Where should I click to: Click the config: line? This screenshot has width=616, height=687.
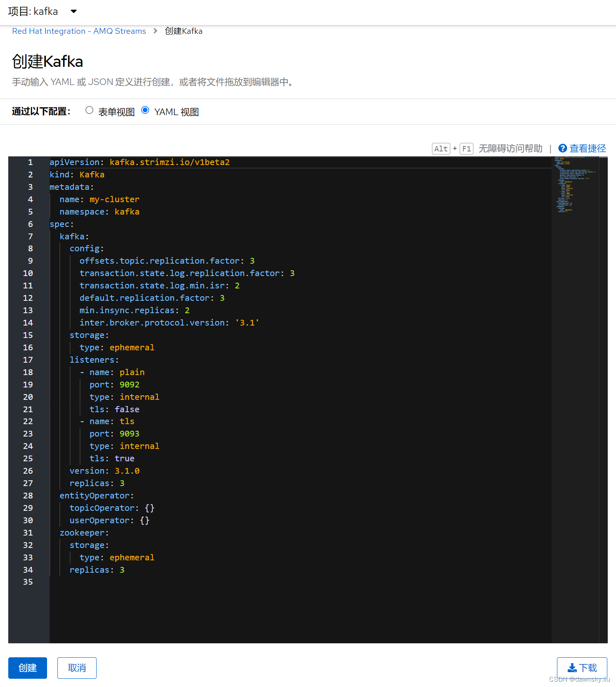tap(87, 248)
